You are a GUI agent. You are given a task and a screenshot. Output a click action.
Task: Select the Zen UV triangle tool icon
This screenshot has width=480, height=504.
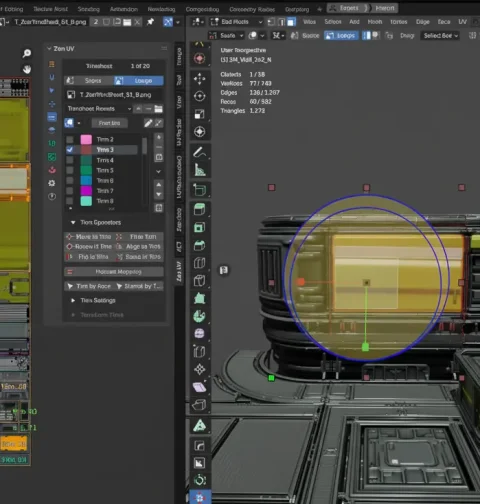[199, 426]
